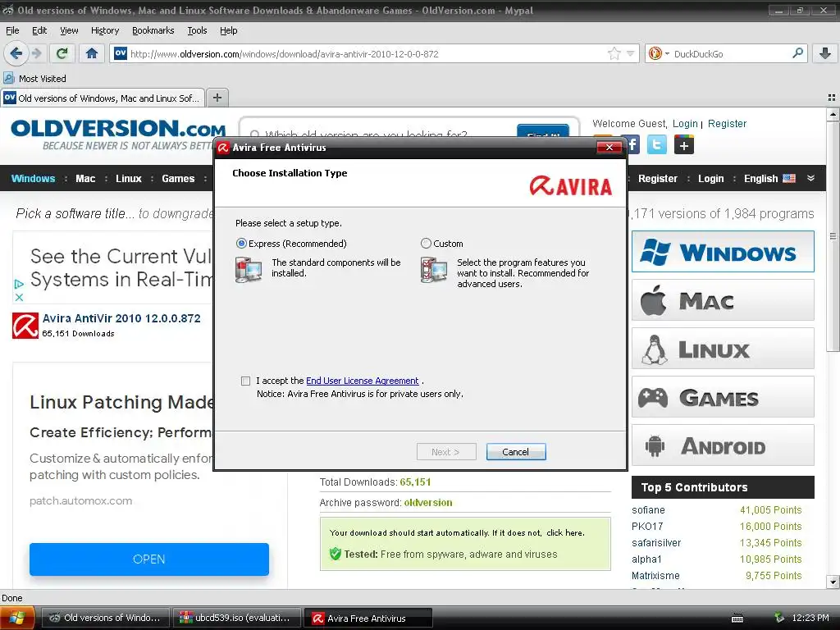The image size is (840, 630).
Task: Open a new tab with the plus button
Action: click(217, 98)
